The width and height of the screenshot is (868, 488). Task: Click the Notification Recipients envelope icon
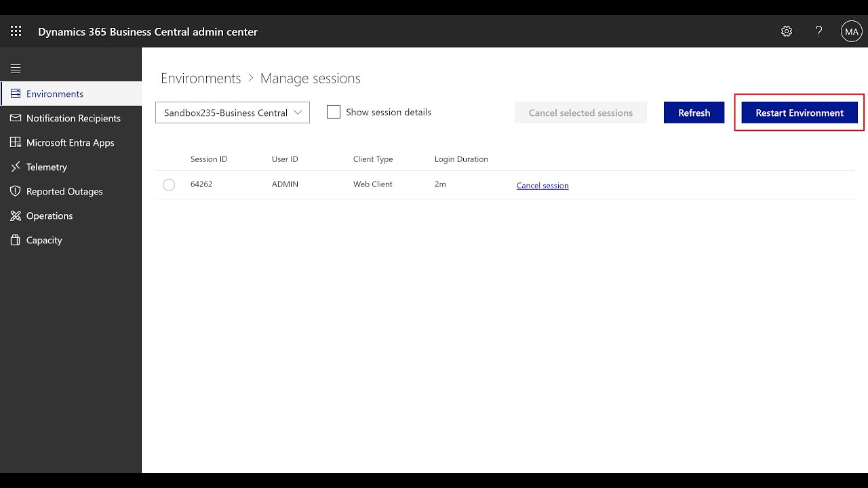click(16, 118)
